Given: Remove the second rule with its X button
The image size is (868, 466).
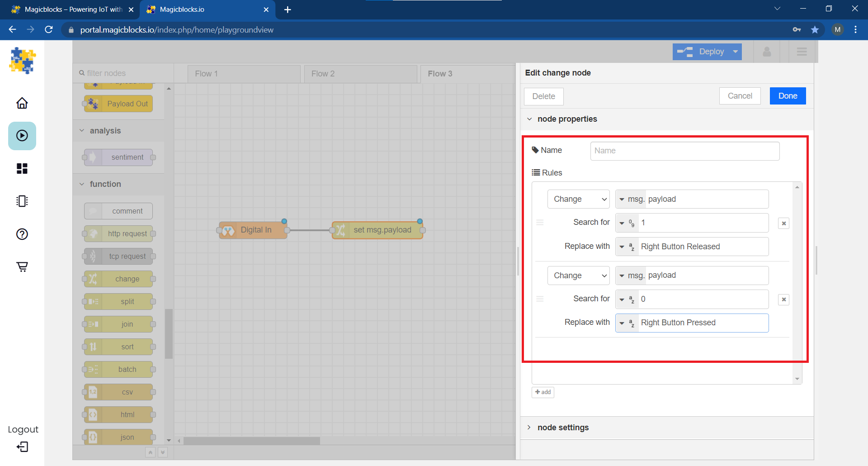Looking at the screenshot, I should point(783,300).
